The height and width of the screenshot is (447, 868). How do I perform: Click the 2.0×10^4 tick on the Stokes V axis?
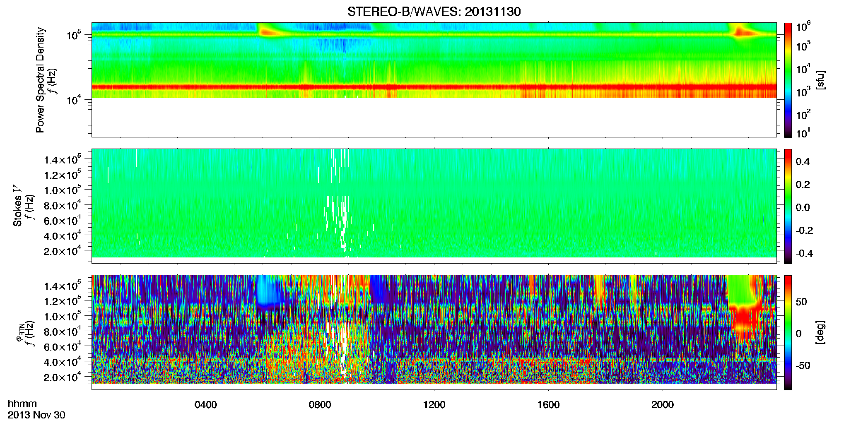[63, 251]
